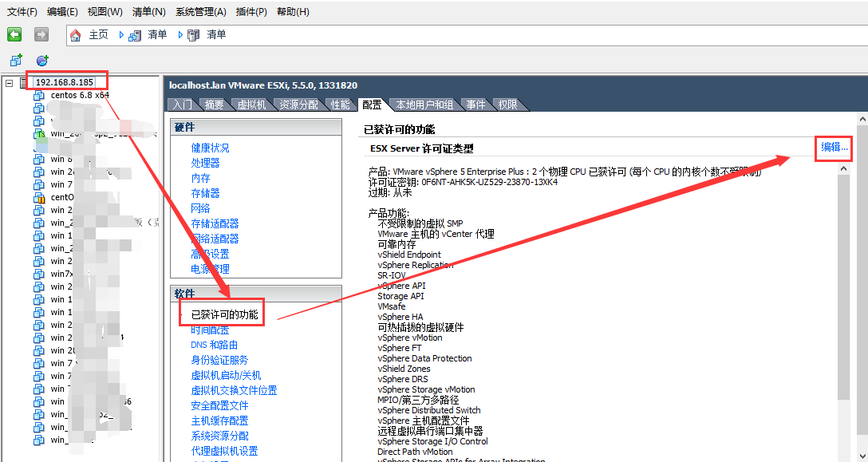Switch to the 虚拟机 tab

coord(251,105)
